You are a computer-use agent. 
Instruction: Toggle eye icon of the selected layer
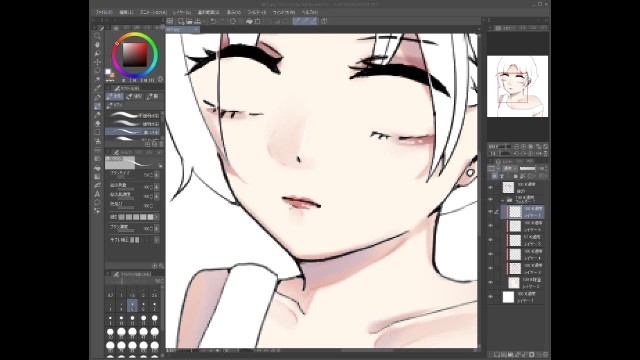[491, 211]
